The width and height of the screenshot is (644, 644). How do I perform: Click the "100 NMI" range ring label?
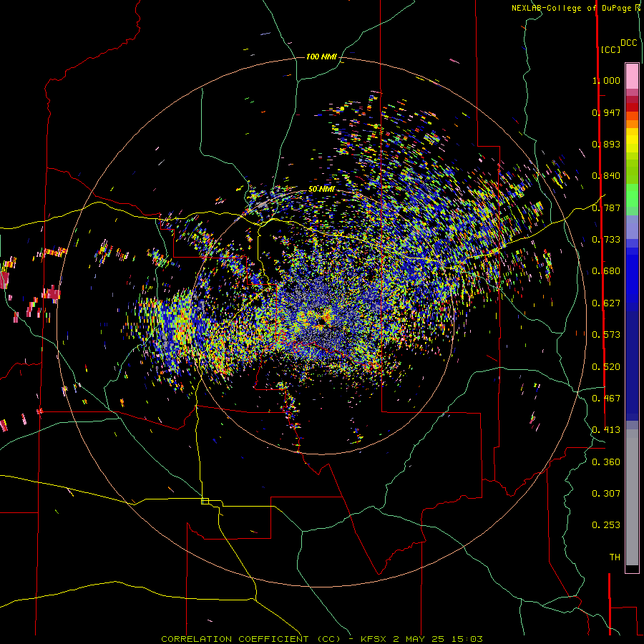[x=321, y=57]
